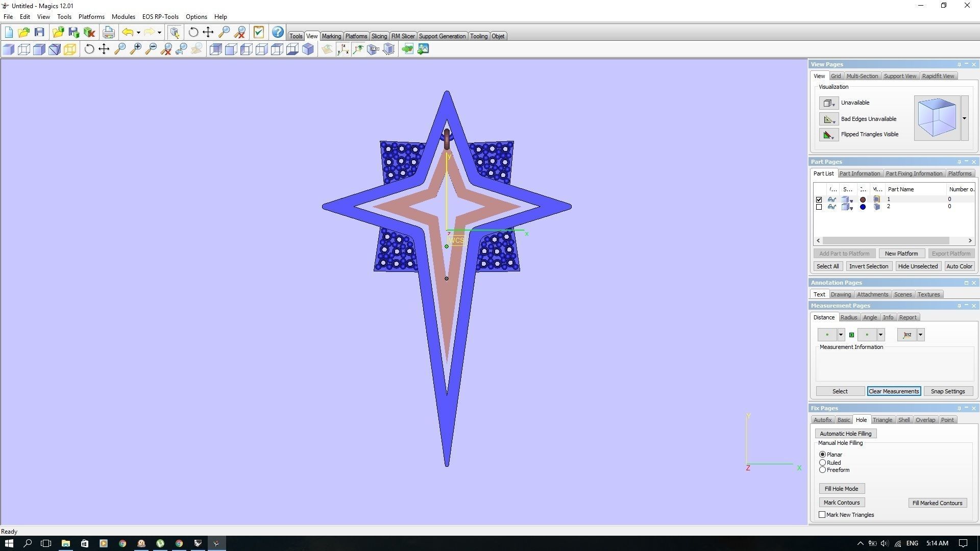Check the checkbox for part 2
The height and width of the screenshot is (551, 980).
(x=819, y=207)
